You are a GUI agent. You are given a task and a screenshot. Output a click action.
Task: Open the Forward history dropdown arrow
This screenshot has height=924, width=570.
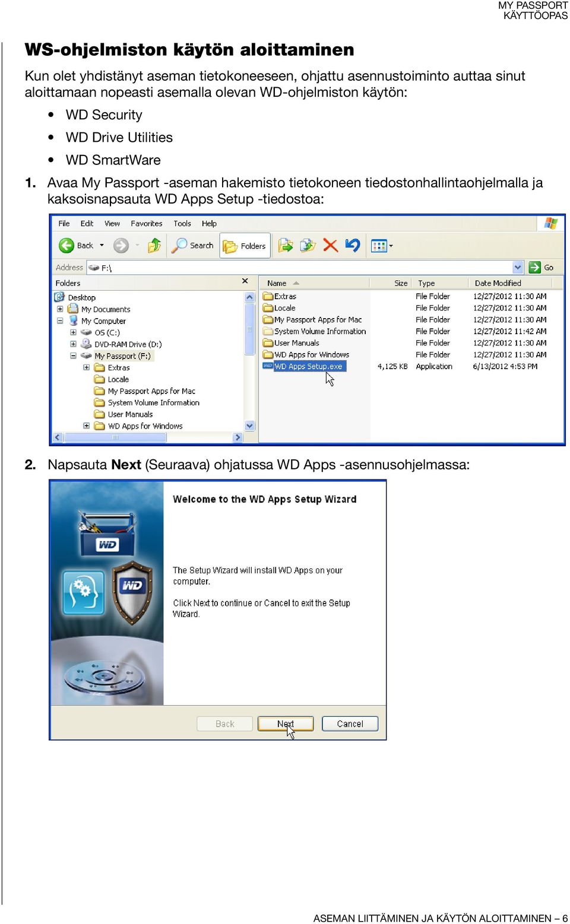[x=137, y=245]
